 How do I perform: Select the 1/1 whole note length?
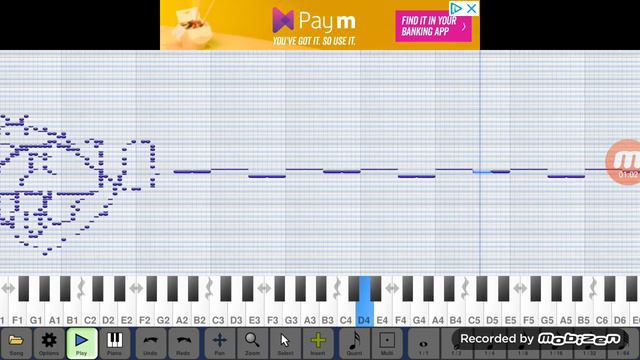[424, 343]
